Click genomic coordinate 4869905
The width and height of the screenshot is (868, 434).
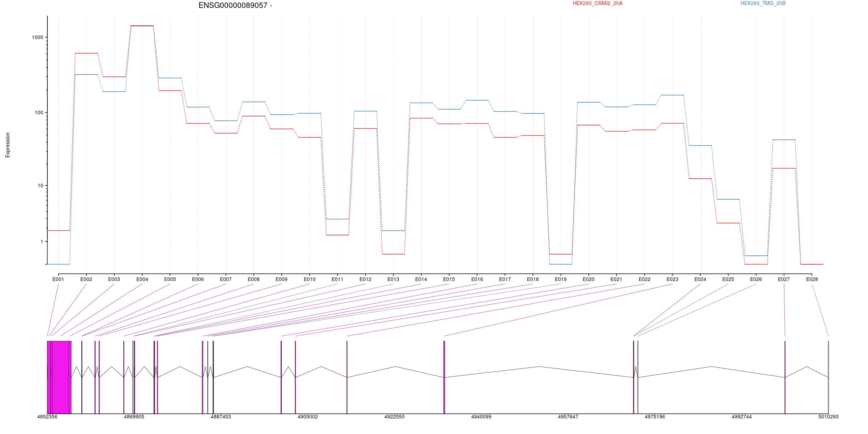pyautogui.click(x=134, y=417)
